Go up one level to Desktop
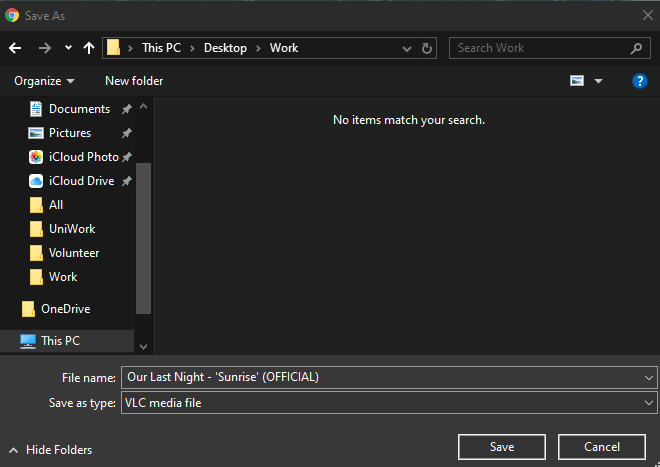The width and height of the screenshot is (660, 467). (x=89, y=48)
